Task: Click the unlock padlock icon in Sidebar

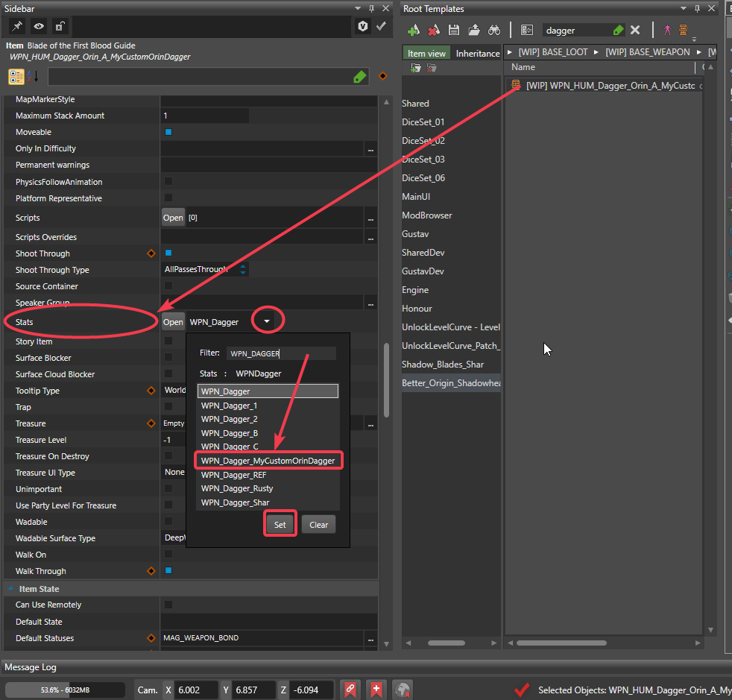Action: 60,26
